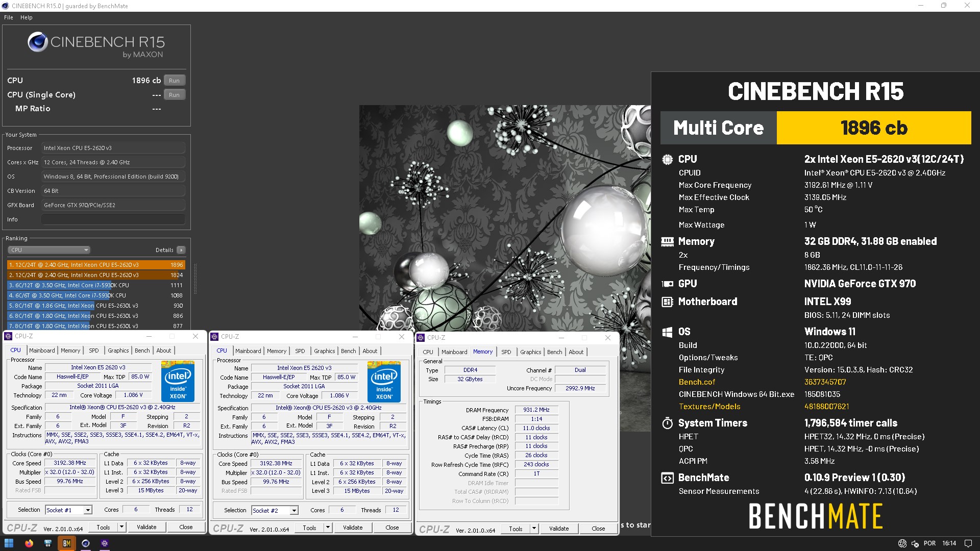Click Close button in Socket #1 CPU-Z window

pos(186,527)
